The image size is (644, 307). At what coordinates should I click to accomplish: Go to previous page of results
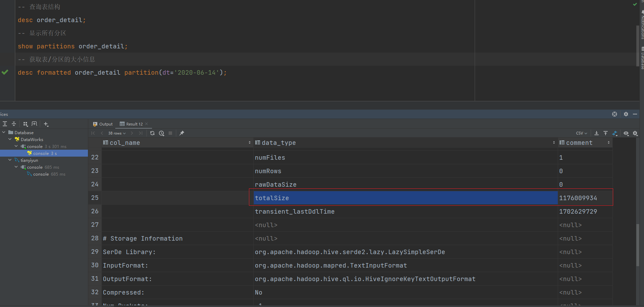click(102, 133)
